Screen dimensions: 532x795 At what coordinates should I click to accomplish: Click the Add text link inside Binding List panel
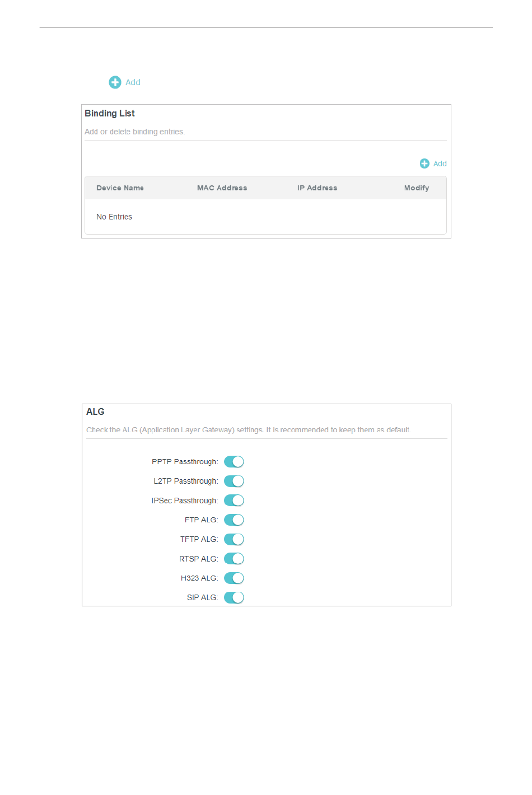coord(440,163)
